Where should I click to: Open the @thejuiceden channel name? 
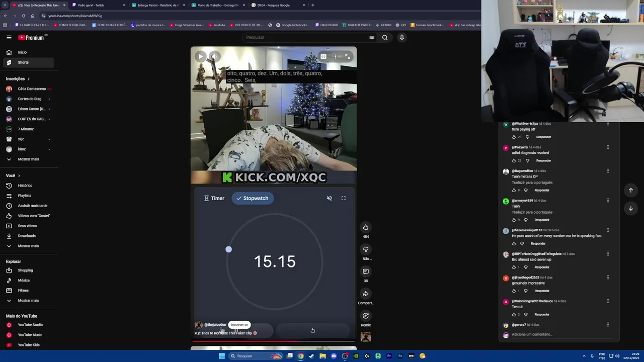215,325
